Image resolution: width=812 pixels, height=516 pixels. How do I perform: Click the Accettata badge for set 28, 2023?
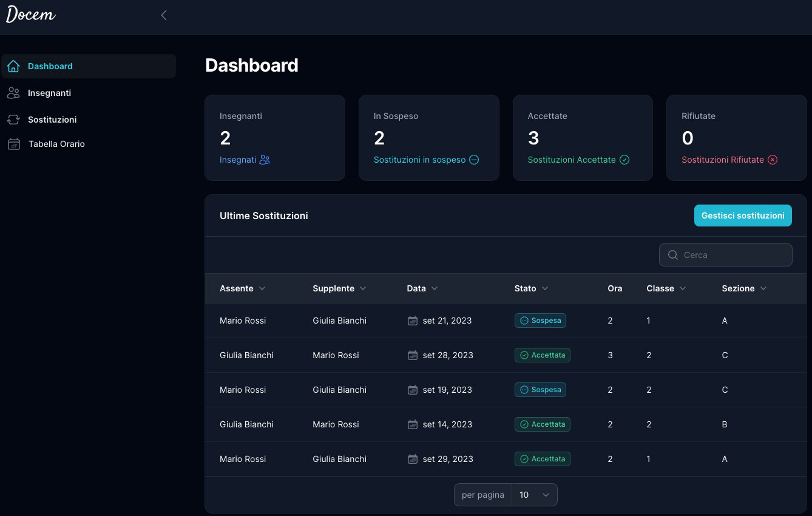point(542,355)
